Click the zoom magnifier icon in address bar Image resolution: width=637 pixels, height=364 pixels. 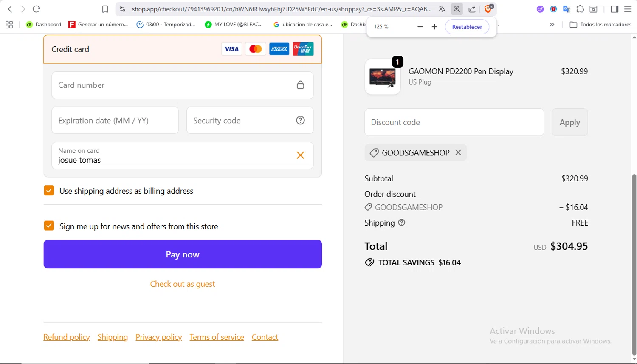click(457, 9)
